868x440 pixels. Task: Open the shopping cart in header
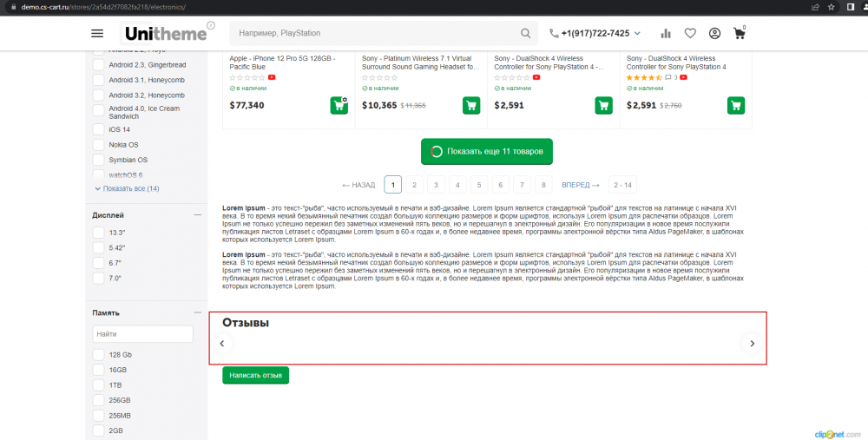(739, 35)
